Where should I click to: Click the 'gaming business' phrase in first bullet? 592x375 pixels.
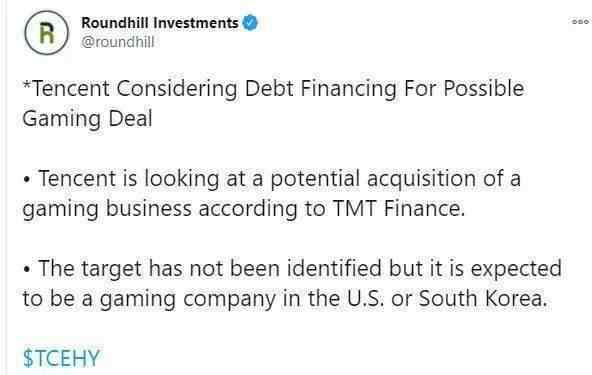107,209
